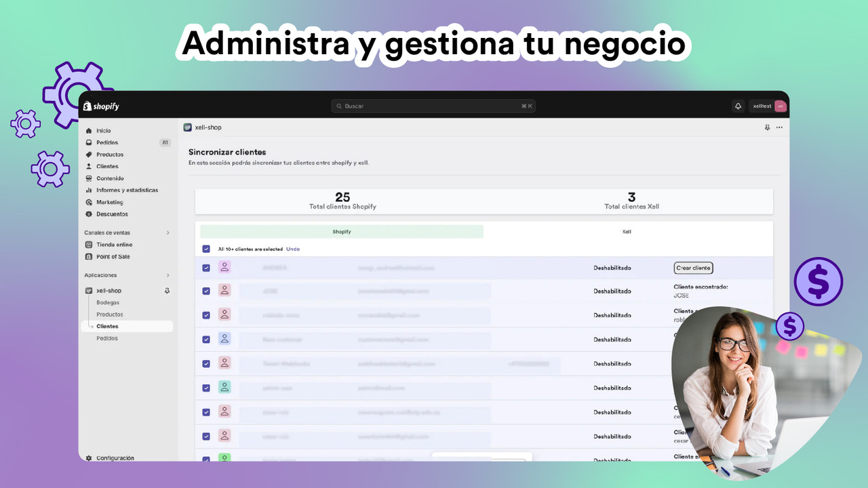The image size is (868, 488).
Task: Click the 'All 10+ clientes are selected' text
Action: (x=250, y=249)
